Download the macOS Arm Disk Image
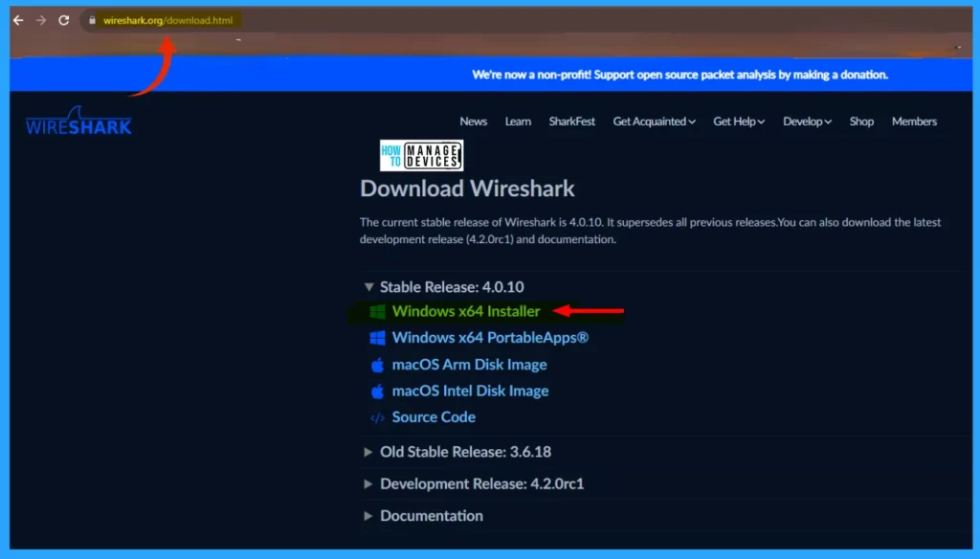Viewport: 980px width, 559px height. [x=469, y=365]
